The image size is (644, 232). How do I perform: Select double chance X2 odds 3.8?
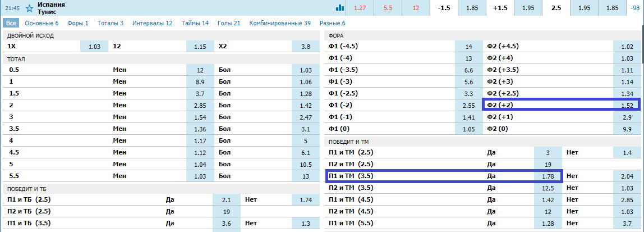[x=306, y=47]
